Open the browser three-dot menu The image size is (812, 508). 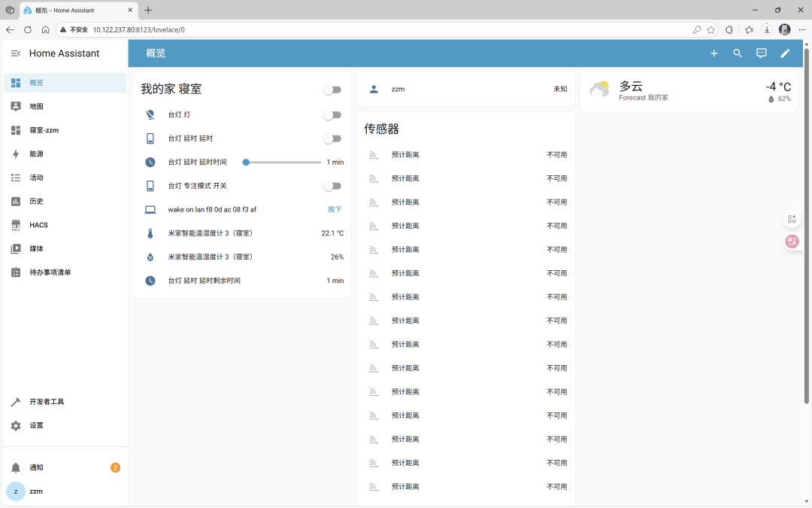coord(801,29)
